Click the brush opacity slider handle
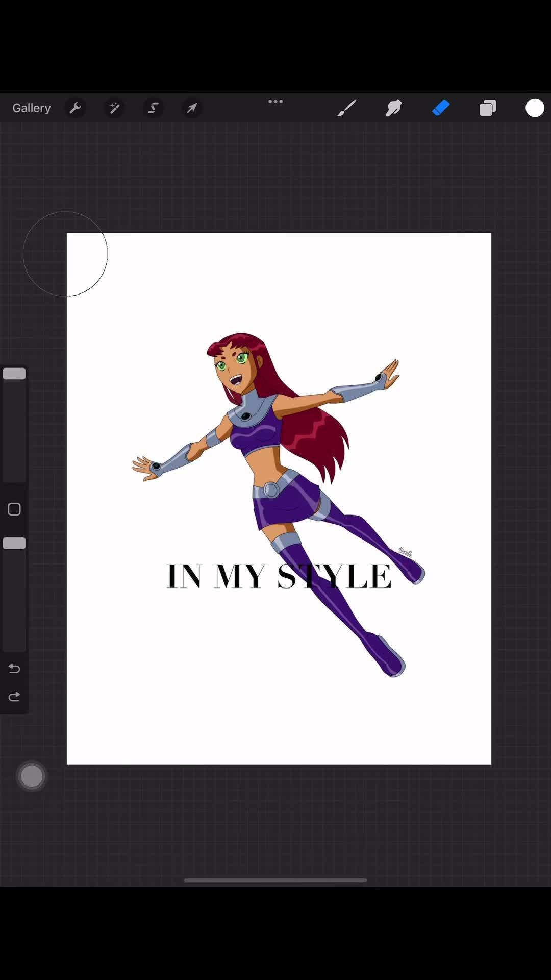The width and height of the screenshot is (551, 980). [14, 543]
